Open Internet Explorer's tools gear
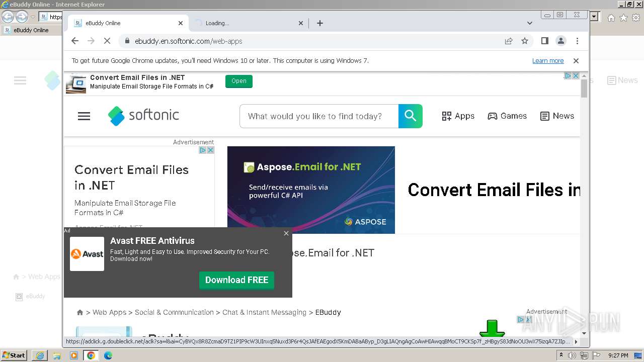 (x=635, y=18)
